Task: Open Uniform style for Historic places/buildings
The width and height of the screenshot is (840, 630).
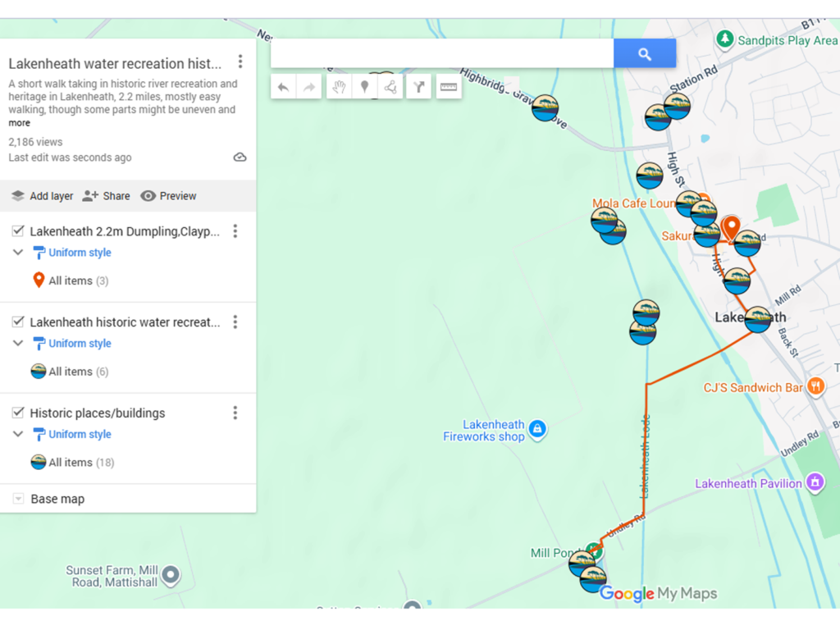Action: [x=78, y=434]
